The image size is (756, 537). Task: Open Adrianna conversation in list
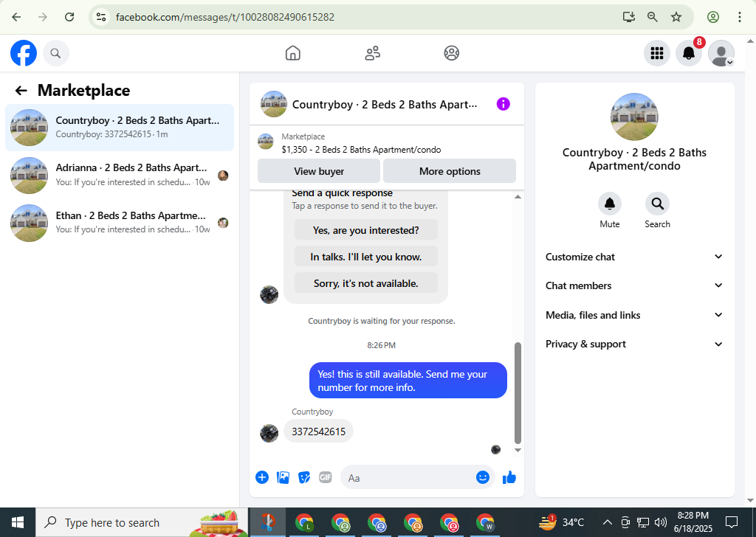120,176
